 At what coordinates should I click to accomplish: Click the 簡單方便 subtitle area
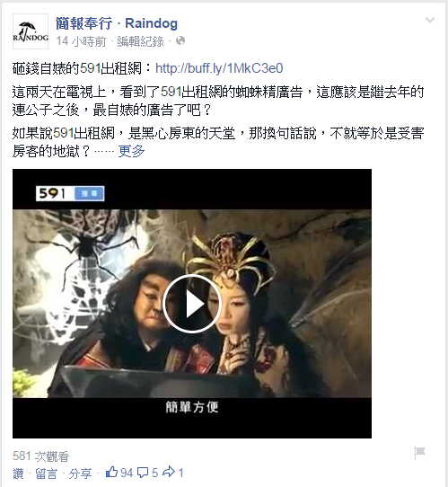point(192,407)
